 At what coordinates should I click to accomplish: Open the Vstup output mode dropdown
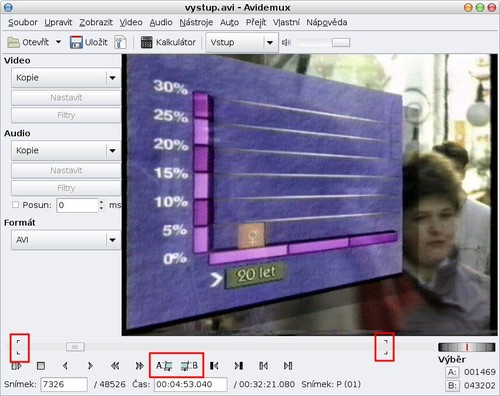pyautogui.click(x=242, y=42)
